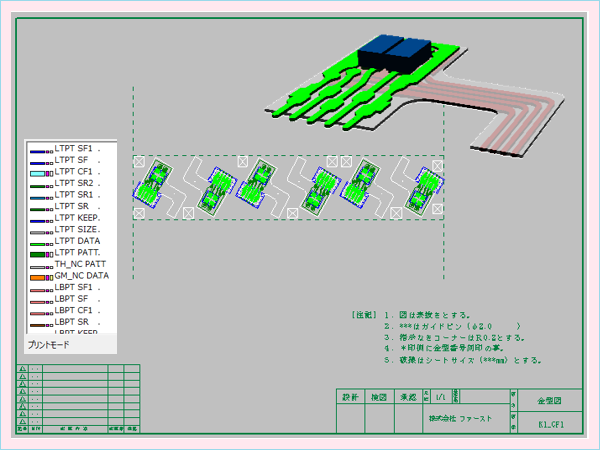Click the top triangle in revision table
The image size is (600, 450).
pyautogui.click(x=22, y=368)
